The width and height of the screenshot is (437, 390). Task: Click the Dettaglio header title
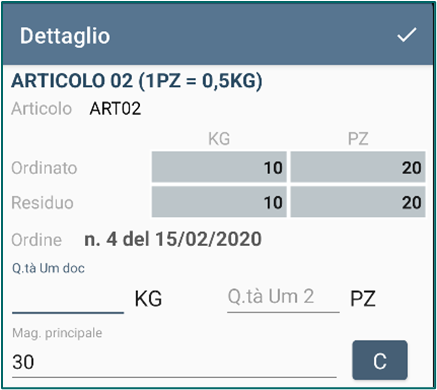65,36
